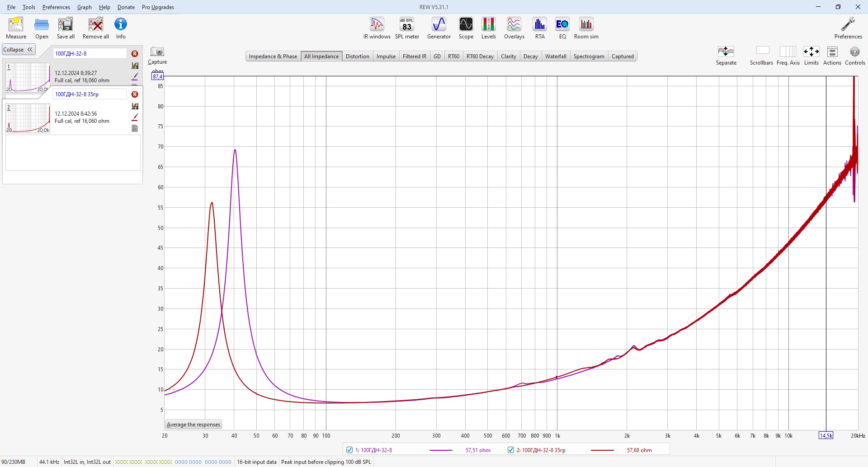Switch to the Waterfall tab

(556, 56)
